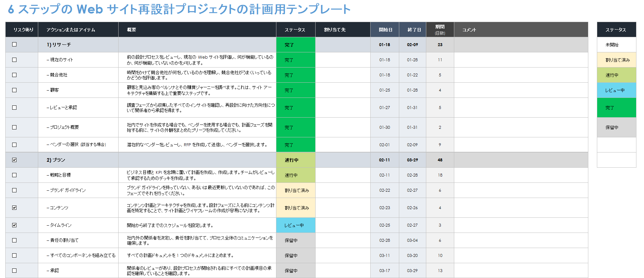Uncheck risk checkbox for コンテンツ row

pos(14,208)
